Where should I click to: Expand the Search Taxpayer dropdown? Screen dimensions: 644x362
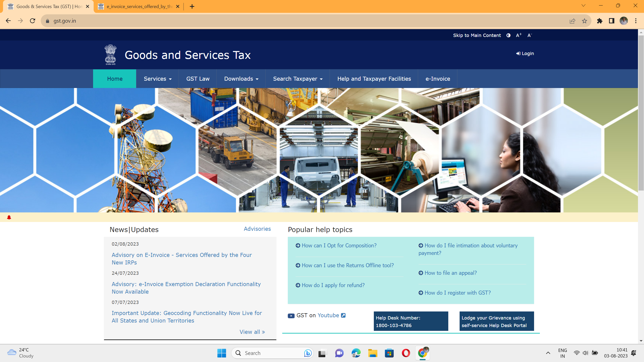click(298, 79)
